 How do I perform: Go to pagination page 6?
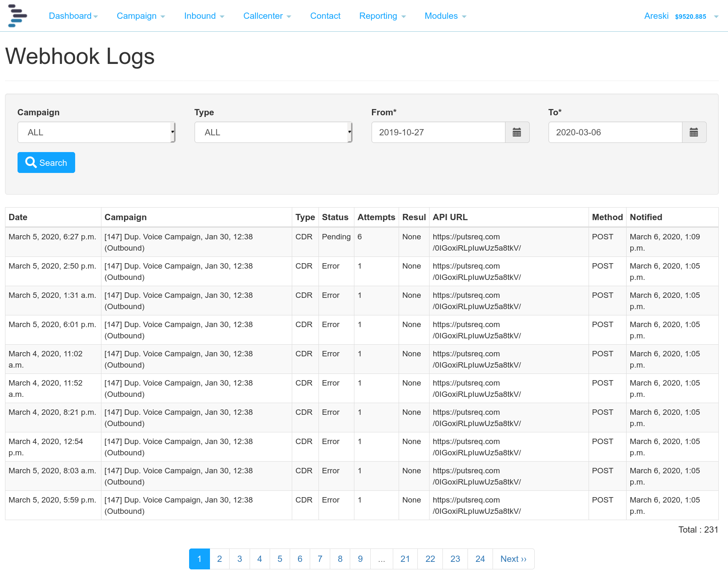300,559
